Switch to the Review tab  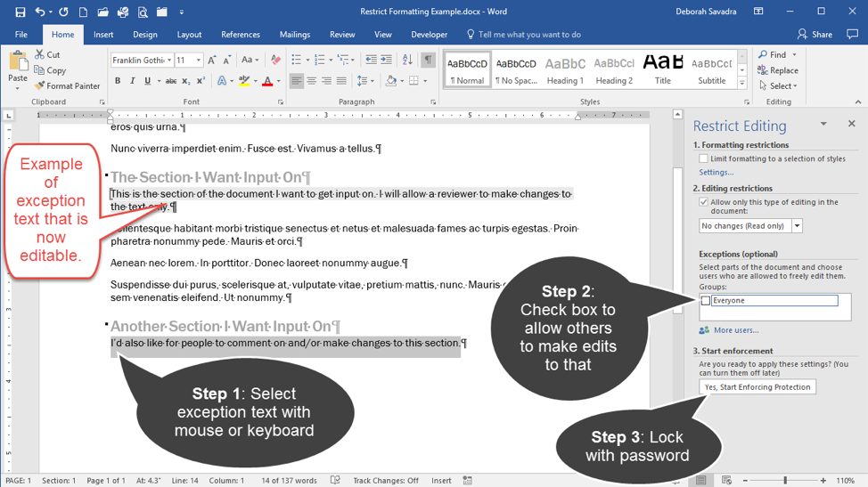tap(342, 34)
